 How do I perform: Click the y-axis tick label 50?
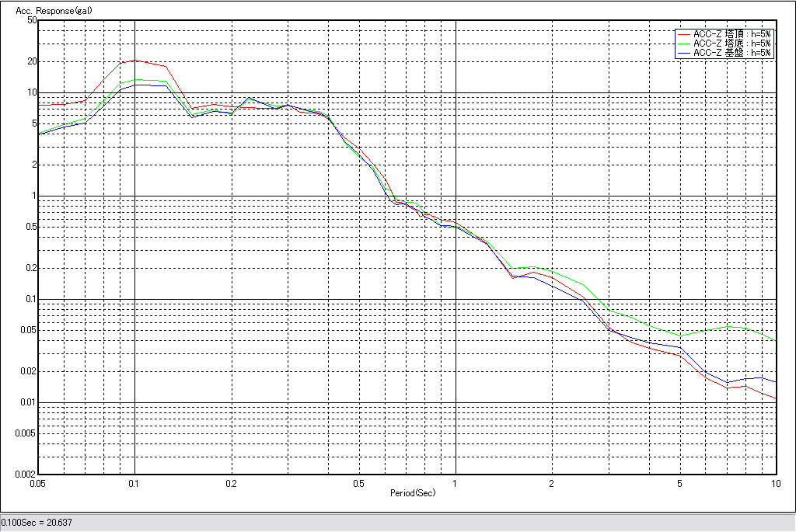[32, 20]
